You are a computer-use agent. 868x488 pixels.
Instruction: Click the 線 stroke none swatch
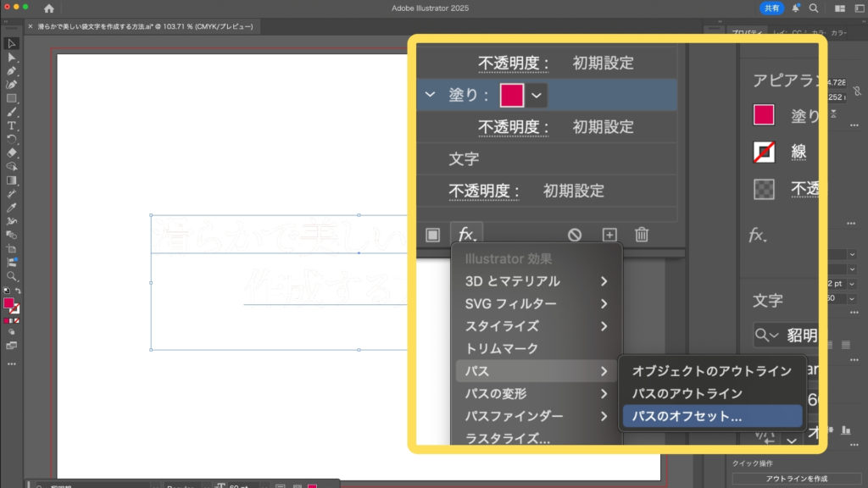click(x=764, y=152)
